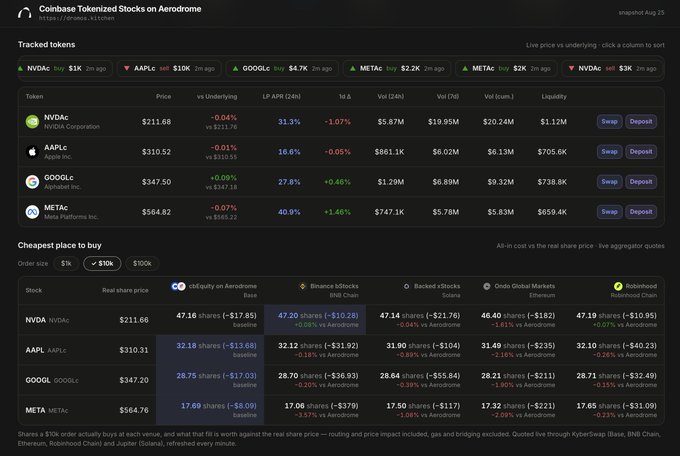Click the Apple token logo icon
This screenshot has height=456, width=680.
[32, 152]
